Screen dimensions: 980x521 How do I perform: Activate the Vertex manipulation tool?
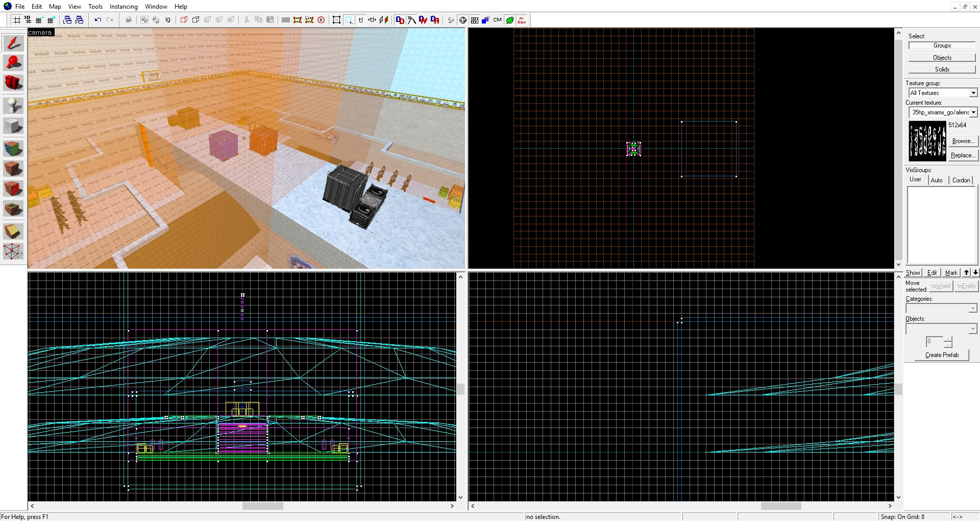click(x=13, y=251)
